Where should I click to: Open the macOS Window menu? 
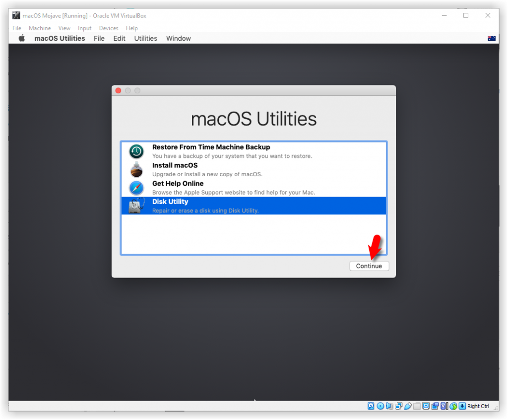(178, 38)
